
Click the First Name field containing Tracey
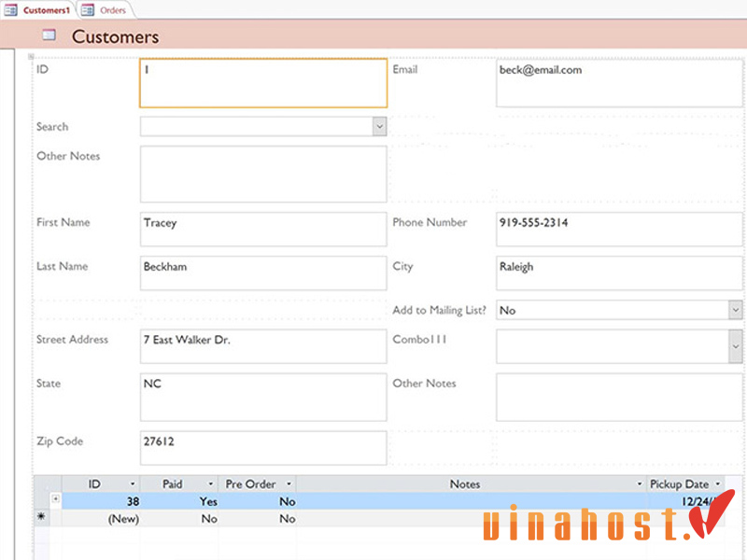[263, 229]
